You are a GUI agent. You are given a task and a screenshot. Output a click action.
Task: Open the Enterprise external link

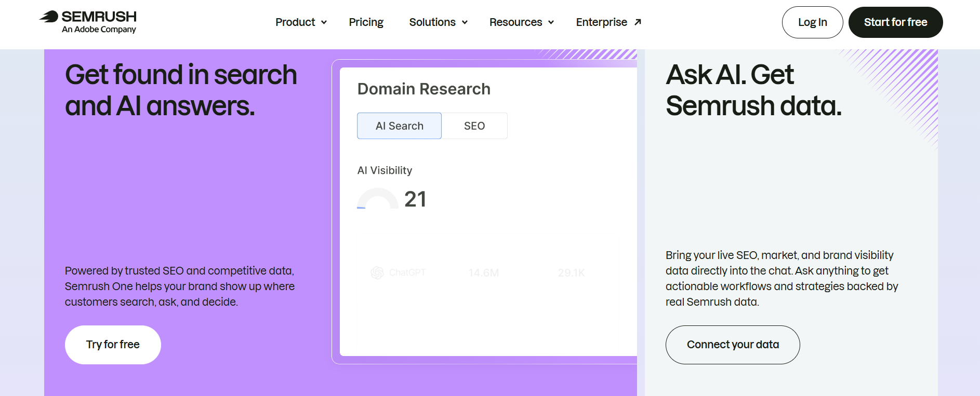(608, 22)
